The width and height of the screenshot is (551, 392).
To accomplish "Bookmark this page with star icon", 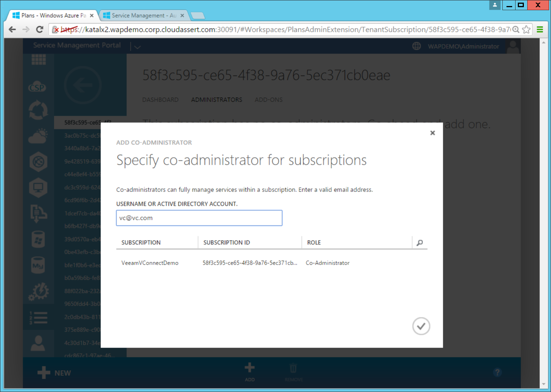I will [x=526, y=29].
